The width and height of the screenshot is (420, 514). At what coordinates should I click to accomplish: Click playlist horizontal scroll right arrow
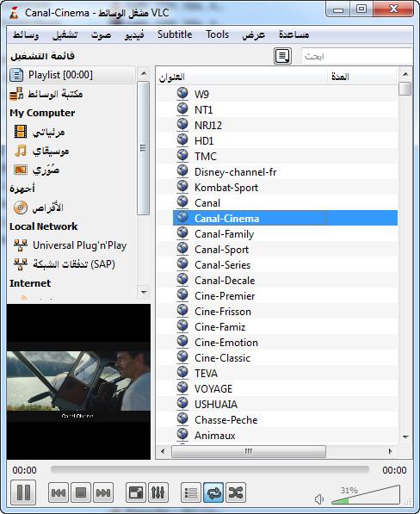pyautogui.click(x=390, y=451)
